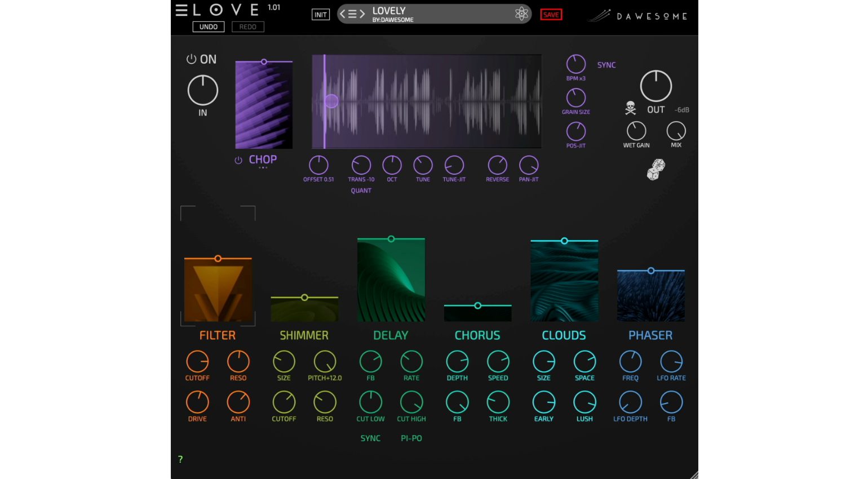Click the OCT knob
This screenshot has width=868, height=479.
tap(392, 165)
